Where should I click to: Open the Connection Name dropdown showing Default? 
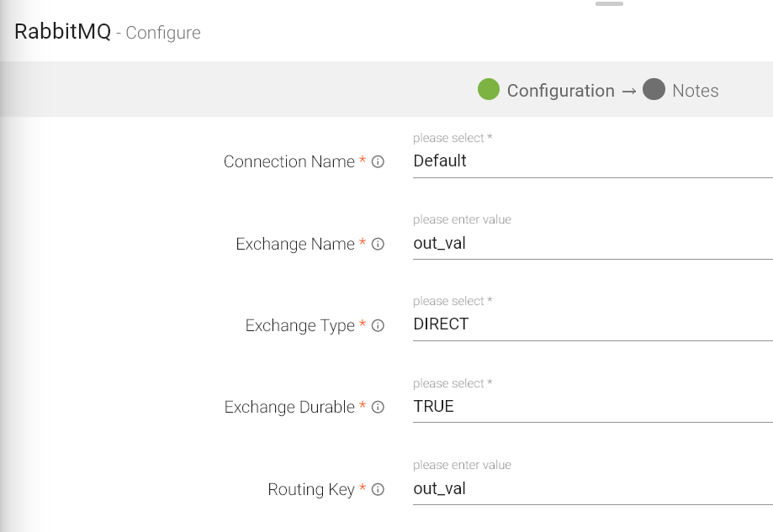tap(592, 161)
